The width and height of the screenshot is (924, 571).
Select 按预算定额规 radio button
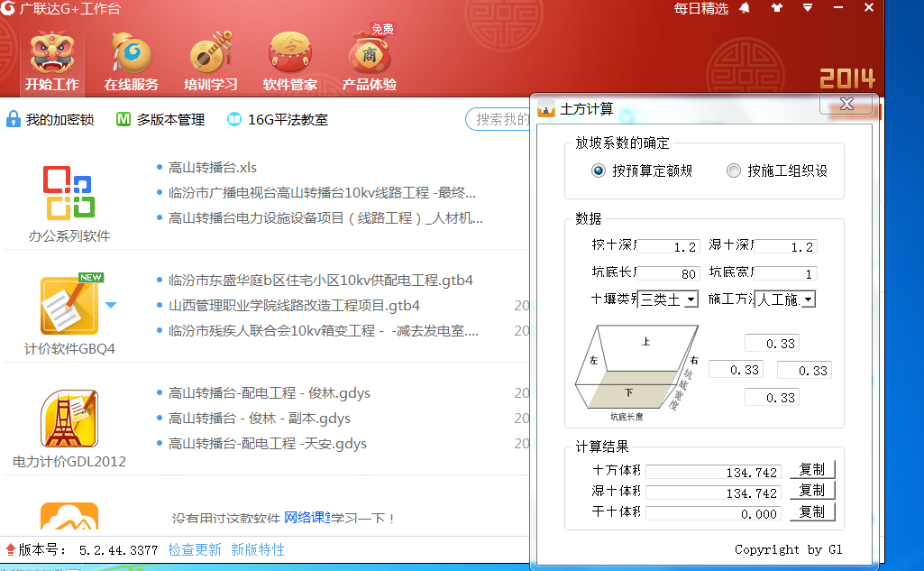click(599, 170)
